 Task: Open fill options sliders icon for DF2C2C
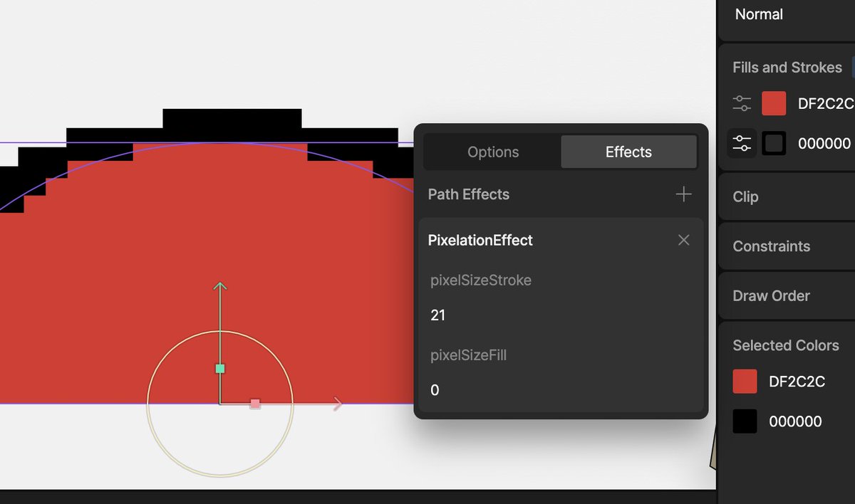pos(742,103)
